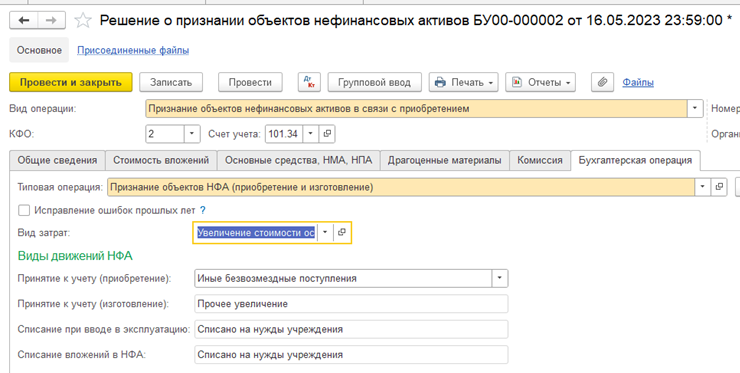Open Драгоценные материалы tab

(x=445, y=160)
